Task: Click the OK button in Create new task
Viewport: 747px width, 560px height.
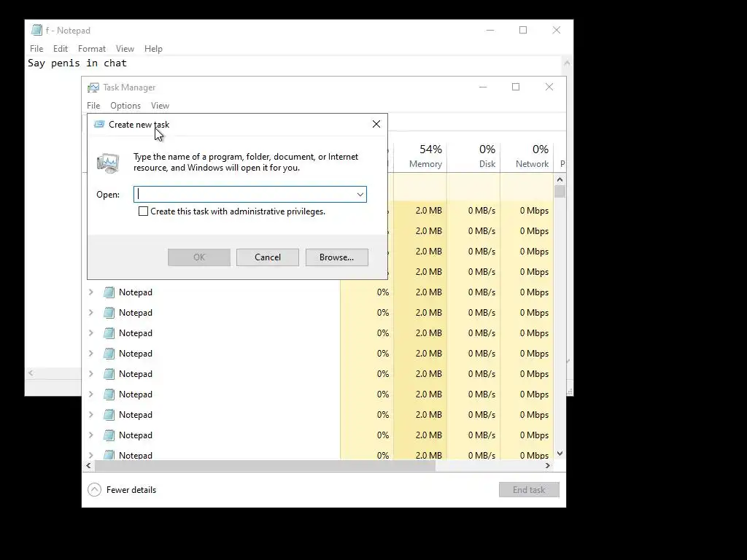Action: [x=199, y=257]
